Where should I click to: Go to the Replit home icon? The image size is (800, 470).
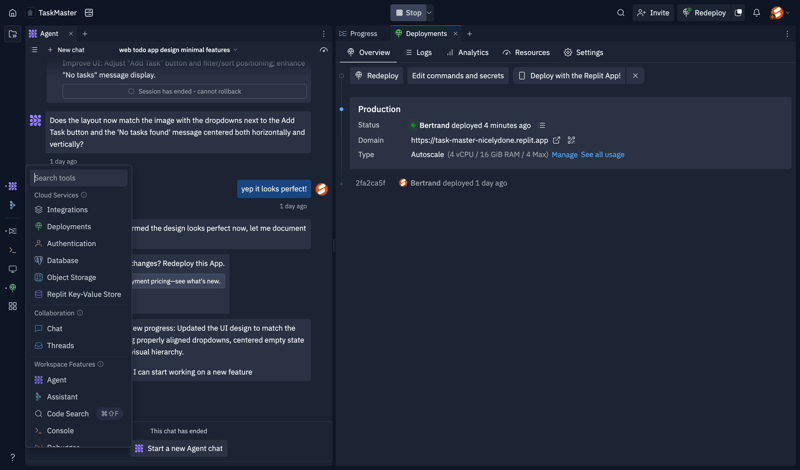[x=13, y=13]
